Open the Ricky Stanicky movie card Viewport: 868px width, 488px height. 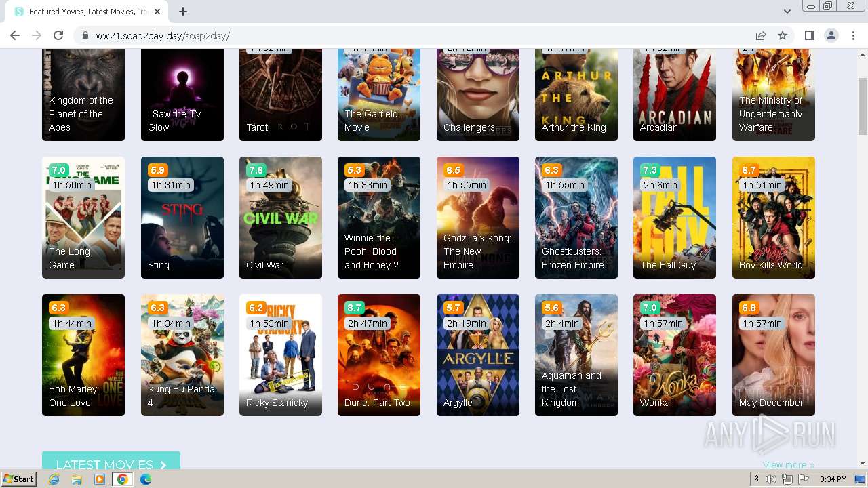(x=281, y=355)
